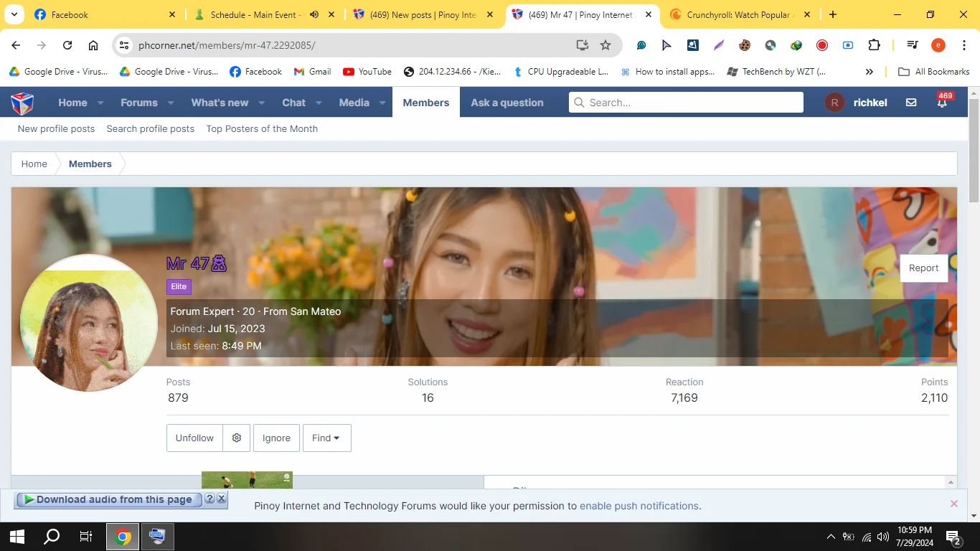Open Download audio help icon
Viewport: 980px width, 551px height.
pos(209,499)
